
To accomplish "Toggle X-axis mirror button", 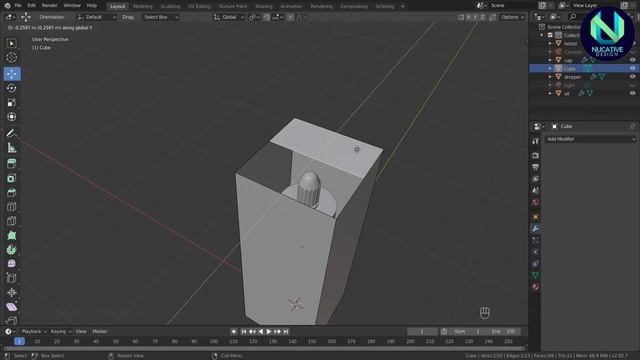I will (x=469, y=17).
